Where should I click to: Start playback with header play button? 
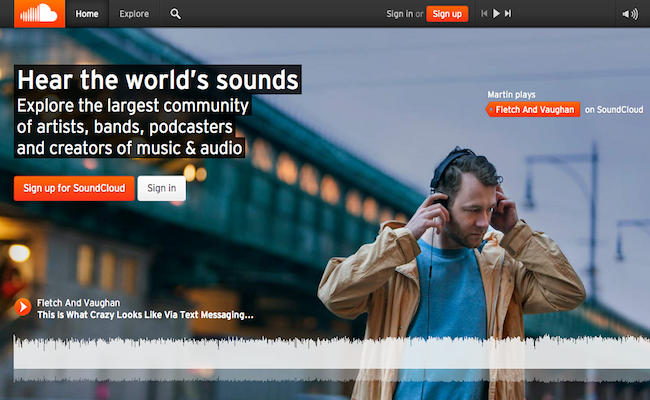(x=496, y=14)
